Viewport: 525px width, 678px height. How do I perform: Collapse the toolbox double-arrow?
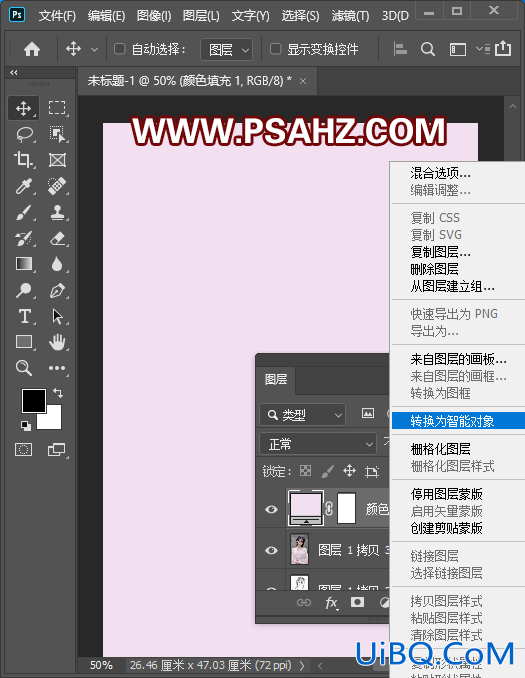(14, 72)
